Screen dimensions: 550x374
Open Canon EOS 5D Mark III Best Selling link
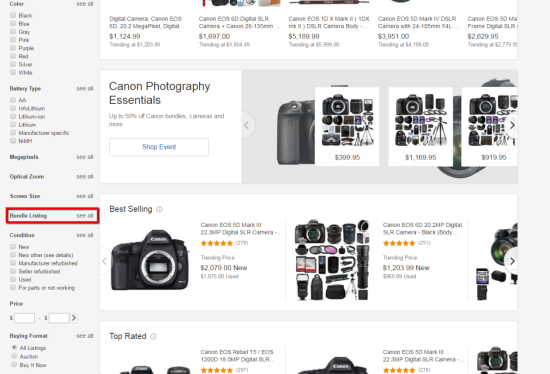241,229
